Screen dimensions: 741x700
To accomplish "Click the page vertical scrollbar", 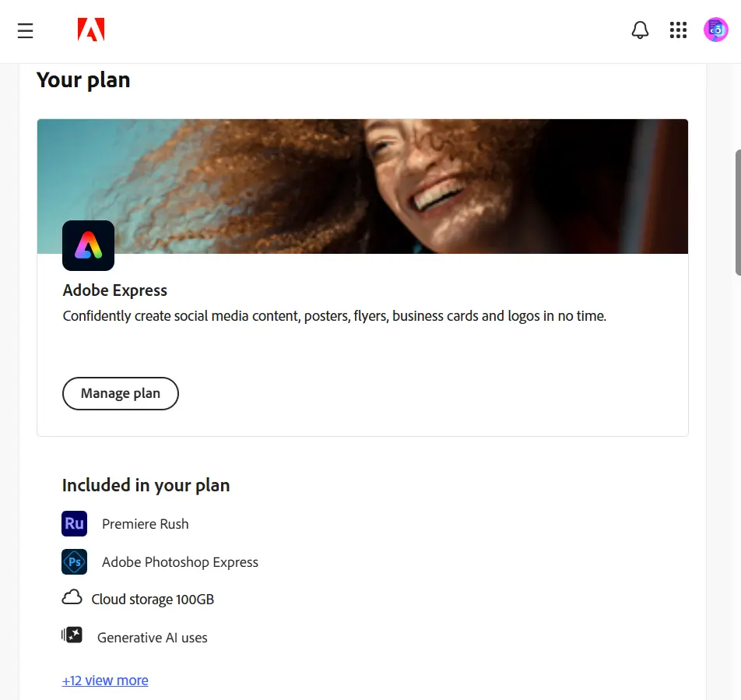I will (738, 213).
